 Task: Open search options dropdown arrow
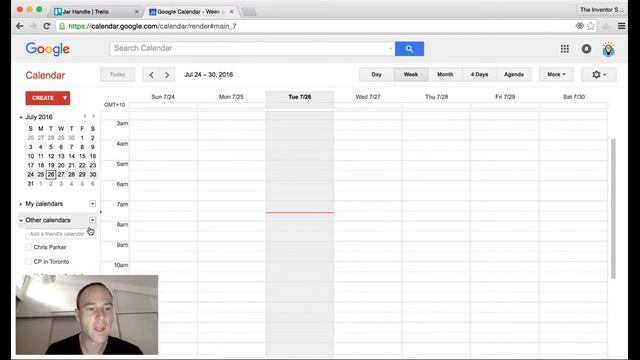click(390, 49)
